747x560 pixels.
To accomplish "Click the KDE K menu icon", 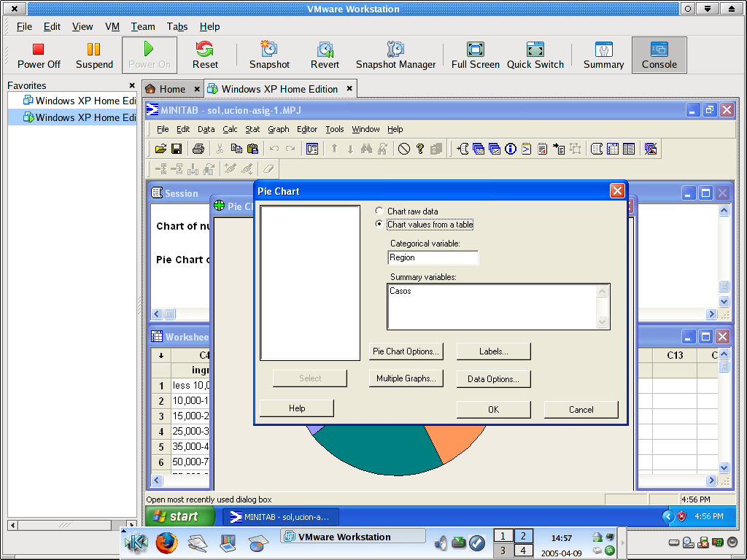I will [136, 542].
